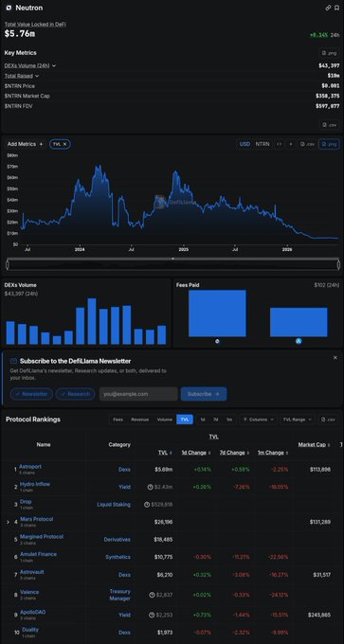The width and height of the screenshot is (344, 644).
Task: Click the first protocol icon under Fees Paid chart
Action: pos(217,341)
